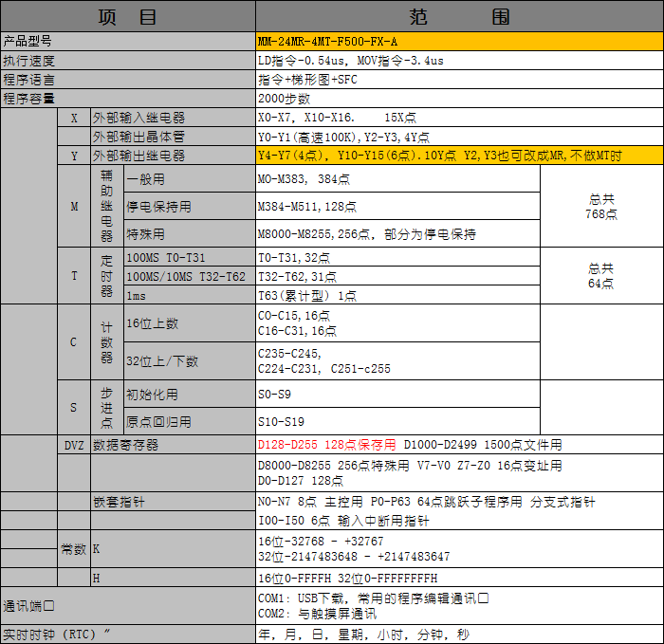Screen dimensions: 664x644
Task: Select the M0-M383, 384点 cell
Action: click(397, 178)
